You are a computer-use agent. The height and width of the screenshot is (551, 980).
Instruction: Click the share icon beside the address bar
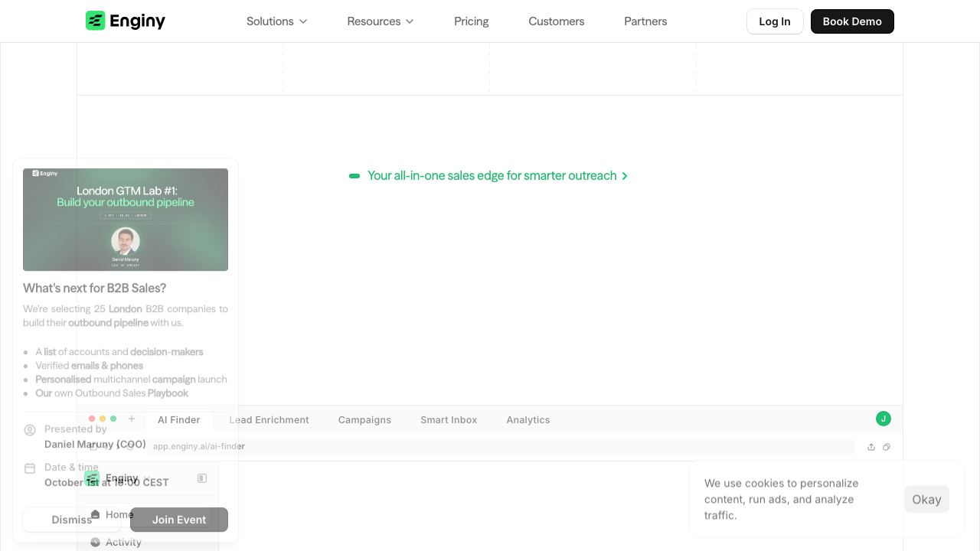871,447
